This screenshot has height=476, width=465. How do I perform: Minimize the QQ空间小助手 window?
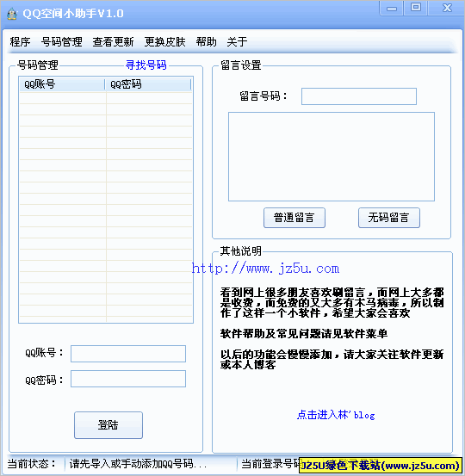click(392, 9)
